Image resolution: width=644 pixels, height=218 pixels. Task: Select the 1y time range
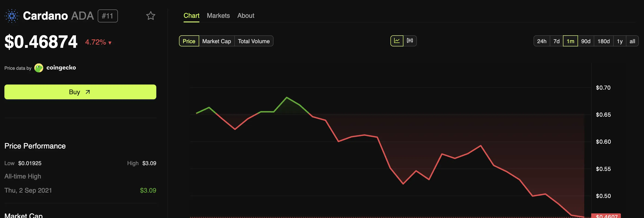click(x=619, y=41)
